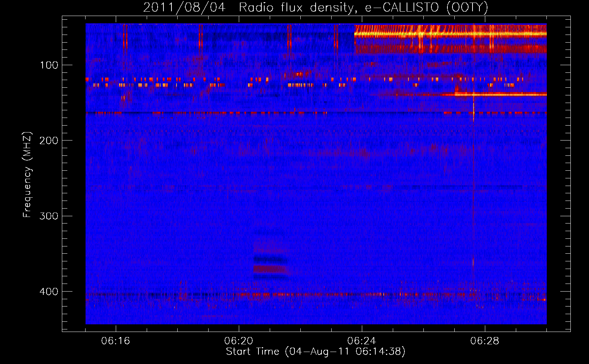The height and width of the screenshot is (364, 589).
Task: Click the 06:28 time tick label
Action: click(x=485, y=341)
